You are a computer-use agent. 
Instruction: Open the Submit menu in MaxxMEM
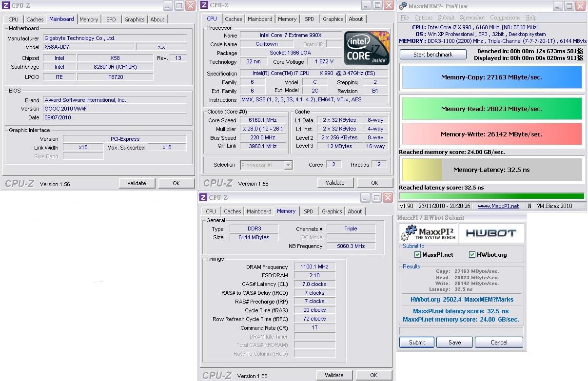coord(446,18)
